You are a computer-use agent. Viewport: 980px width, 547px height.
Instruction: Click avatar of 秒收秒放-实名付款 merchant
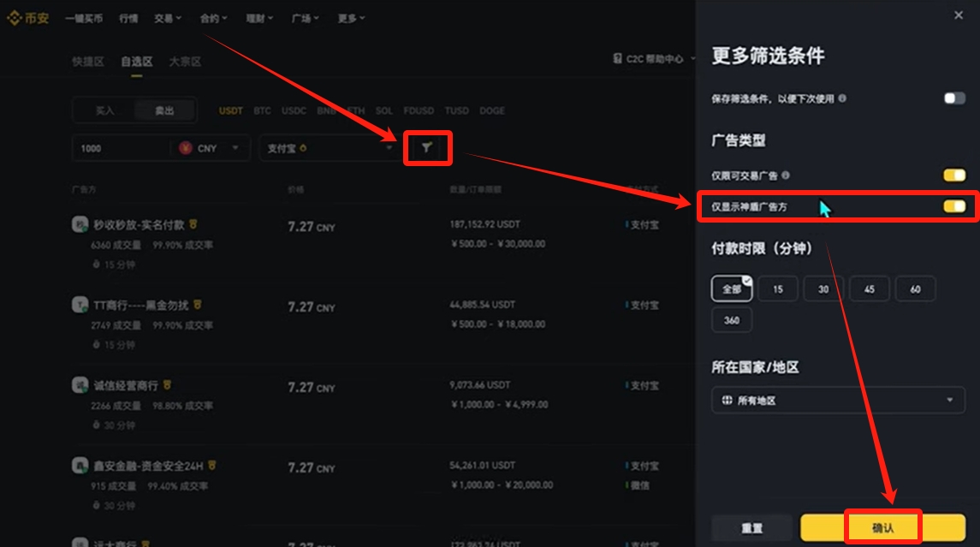tap(80, 223)
